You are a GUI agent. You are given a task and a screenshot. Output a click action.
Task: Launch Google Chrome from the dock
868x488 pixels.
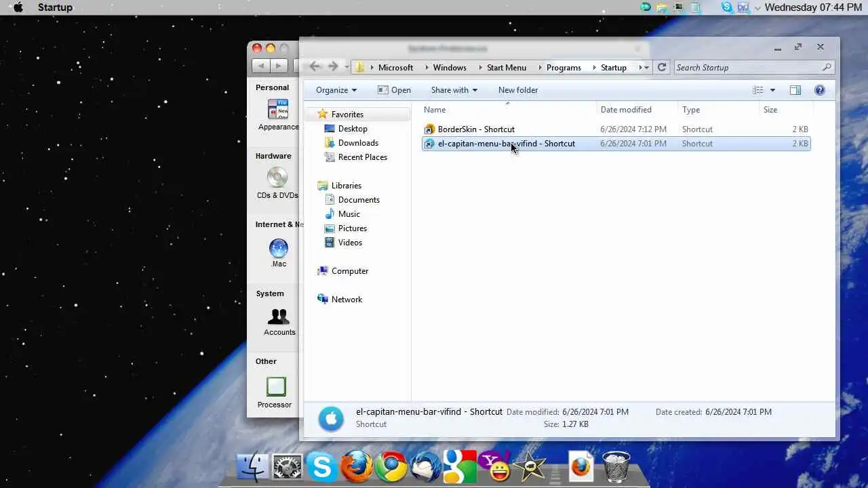pos(391,467)
